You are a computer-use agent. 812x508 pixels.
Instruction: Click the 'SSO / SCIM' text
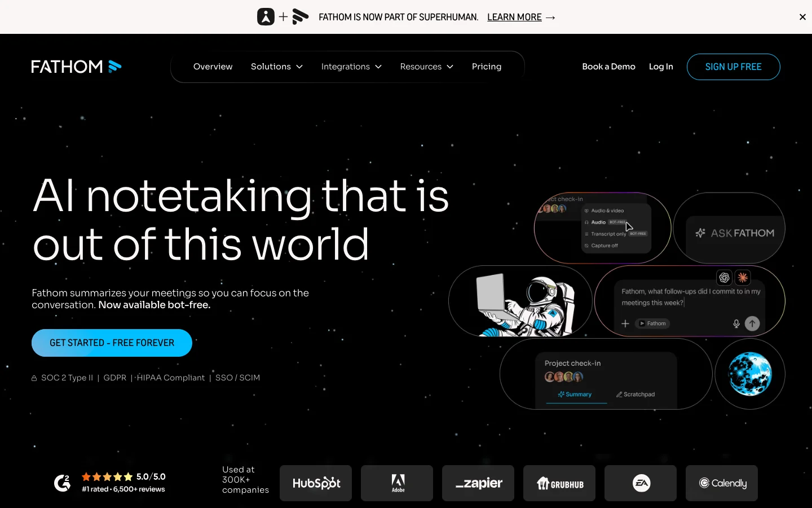tap(237, 378)
